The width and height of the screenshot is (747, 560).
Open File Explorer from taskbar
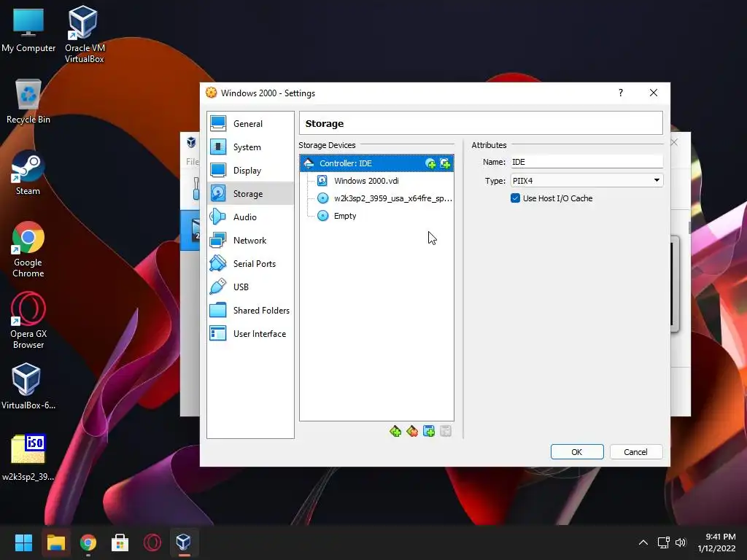point(55,542)
